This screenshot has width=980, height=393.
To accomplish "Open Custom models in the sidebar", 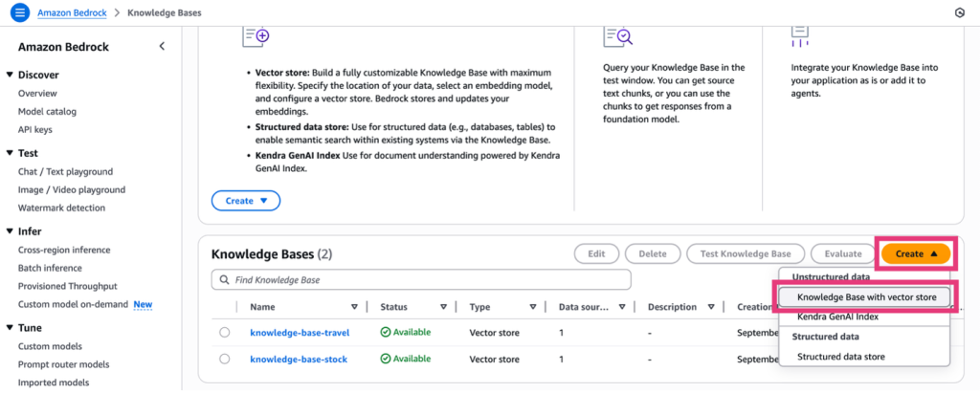I will (x=50, y=346).
